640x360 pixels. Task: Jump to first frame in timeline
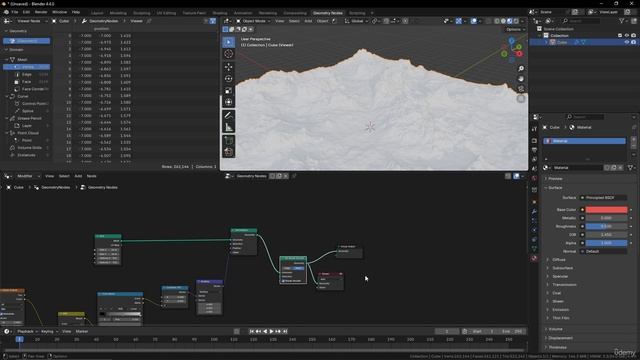click(252, 331)
